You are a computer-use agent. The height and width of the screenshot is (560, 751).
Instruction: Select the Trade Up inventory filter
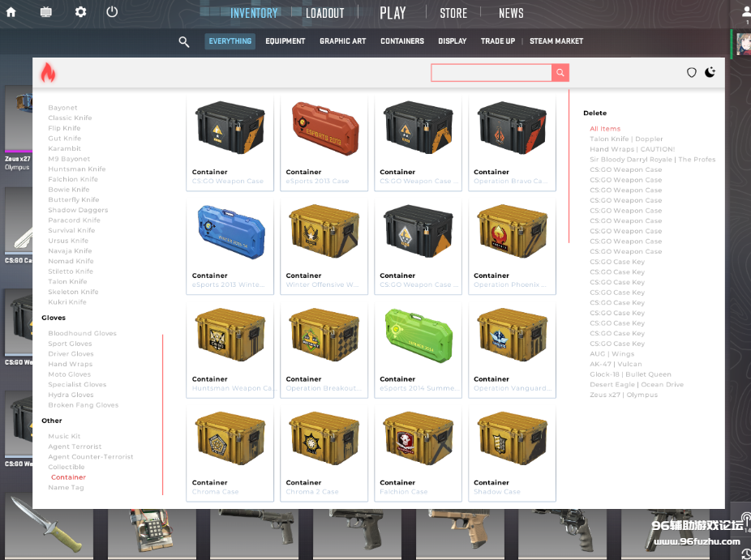point(497,41)
